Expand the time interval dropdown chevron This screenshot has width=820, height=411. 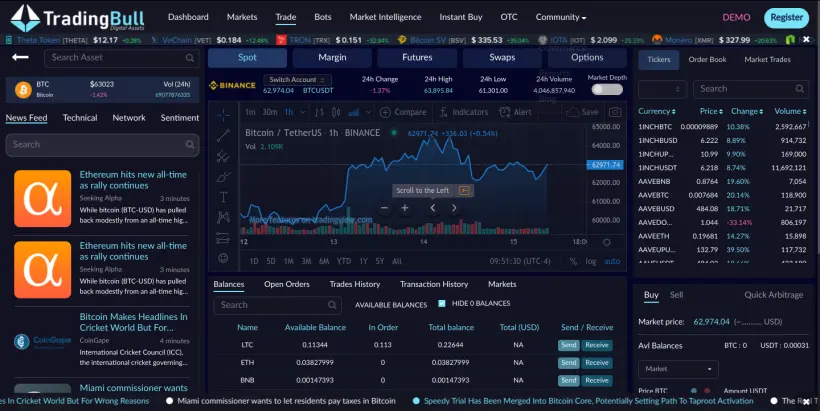point(302,112)
